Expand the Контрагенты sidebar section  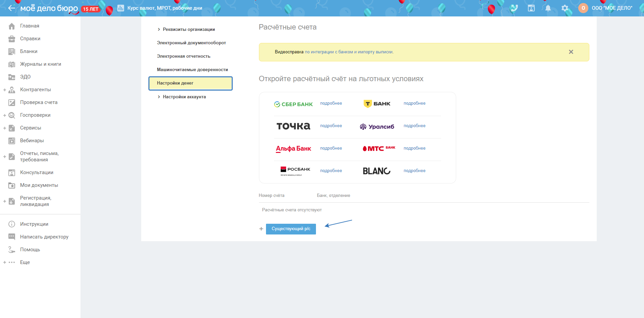point(5,90)
